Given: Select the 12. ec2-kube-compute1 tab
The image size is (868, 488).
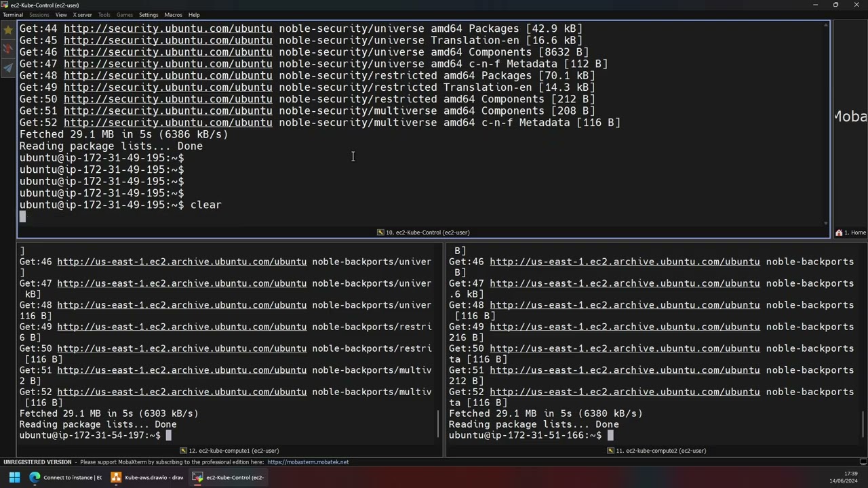Looking at the screenshot, I should click(229, 451).
